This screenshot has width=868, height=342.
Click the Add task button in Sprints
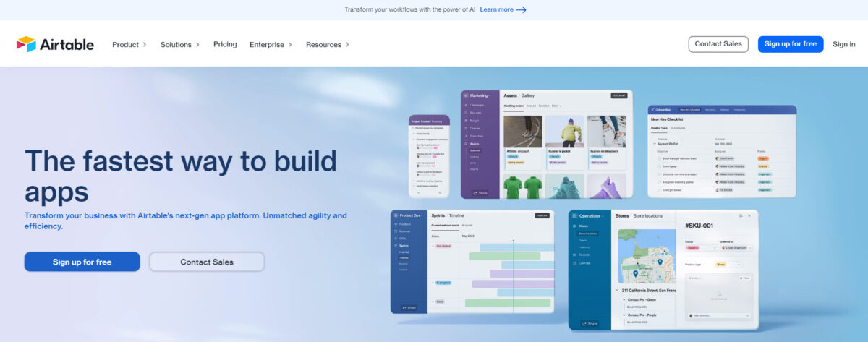point(542,215)
